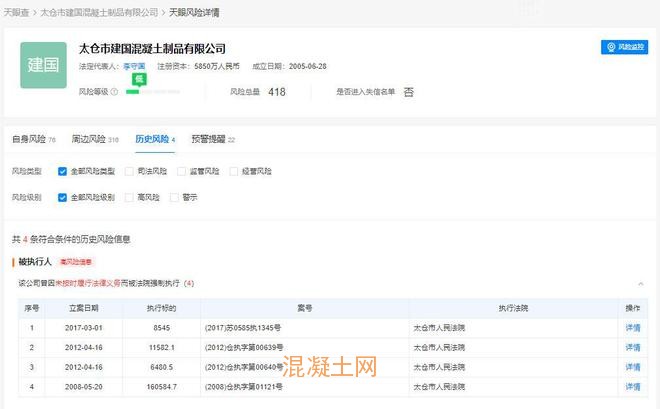
Task: Toggle the 全部风险级别 checkbox
Action: [62, 198]
